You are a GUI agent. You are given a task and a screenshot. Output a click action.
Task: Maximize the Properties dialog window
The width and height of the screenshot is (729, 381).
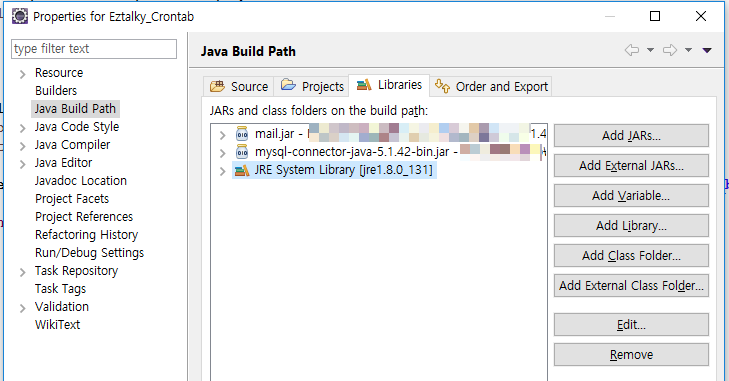(x=655, y=16)
